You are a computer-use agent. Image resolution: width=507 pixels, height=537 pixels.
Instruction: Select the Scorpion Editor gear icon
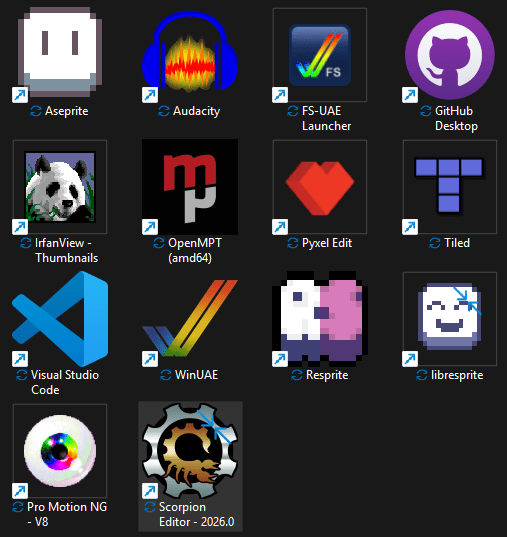tap(190, 451)
